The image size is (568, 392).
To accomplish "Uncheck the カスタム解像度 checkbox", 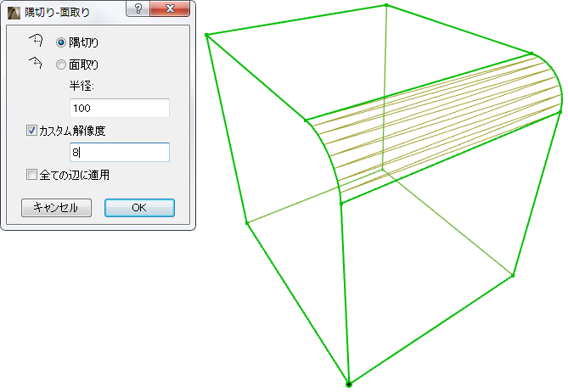I will [x=31, y=131].
